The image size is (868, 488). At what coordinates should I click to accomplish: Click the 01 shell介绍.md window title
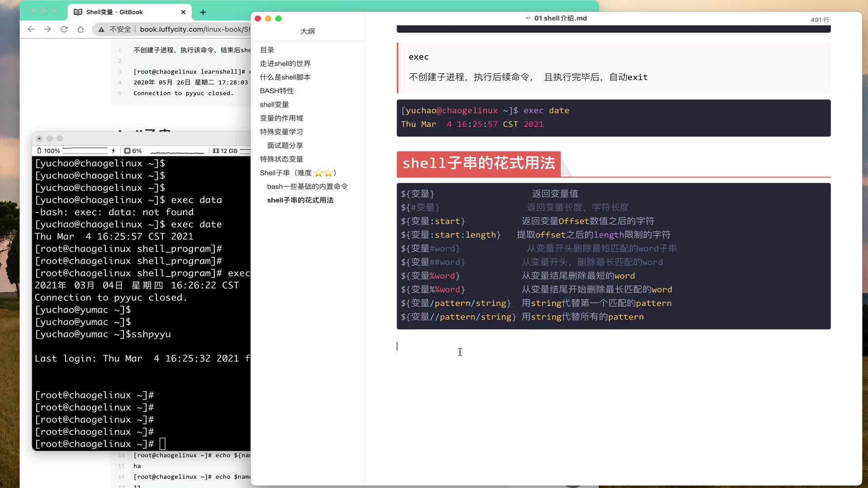point(560,18)
